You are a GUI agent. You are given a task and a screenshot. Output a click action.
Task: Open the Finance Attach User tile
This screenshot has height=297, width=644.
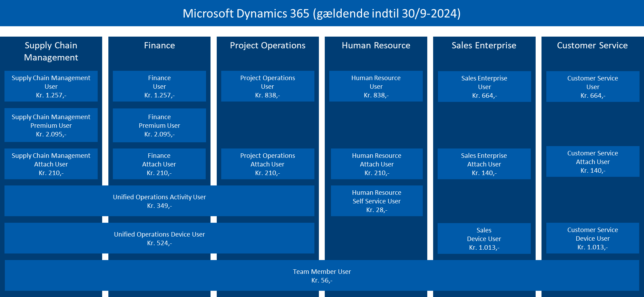tap(159, 164)
